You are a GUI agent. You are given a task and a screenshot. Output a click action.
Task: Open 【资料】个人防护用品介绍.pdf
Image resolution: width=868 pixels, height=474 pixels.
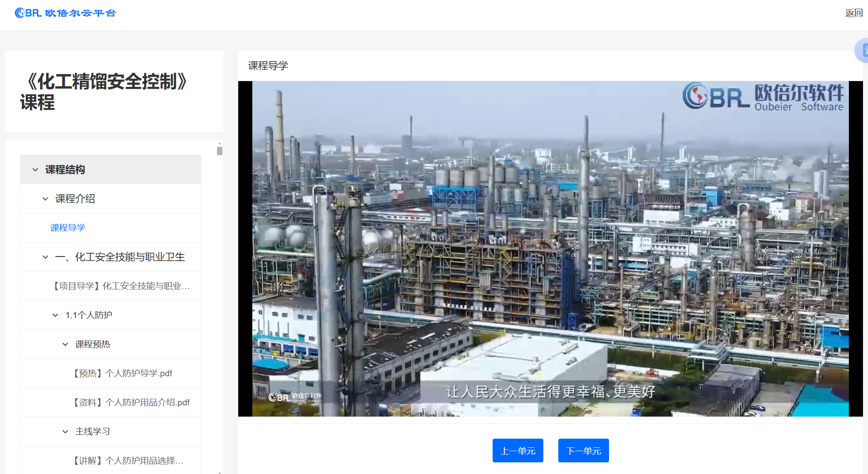click(x=131, y=402)
